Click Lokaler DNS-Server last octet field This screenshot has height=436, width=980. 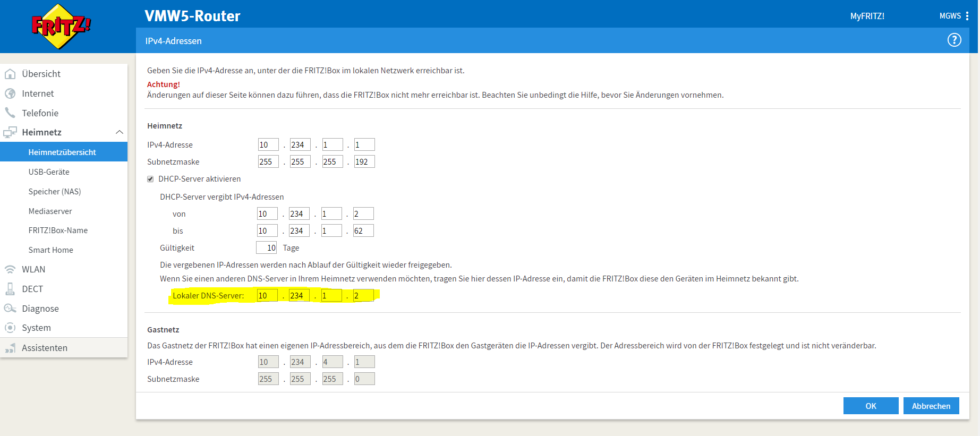(x=363, y=295)
